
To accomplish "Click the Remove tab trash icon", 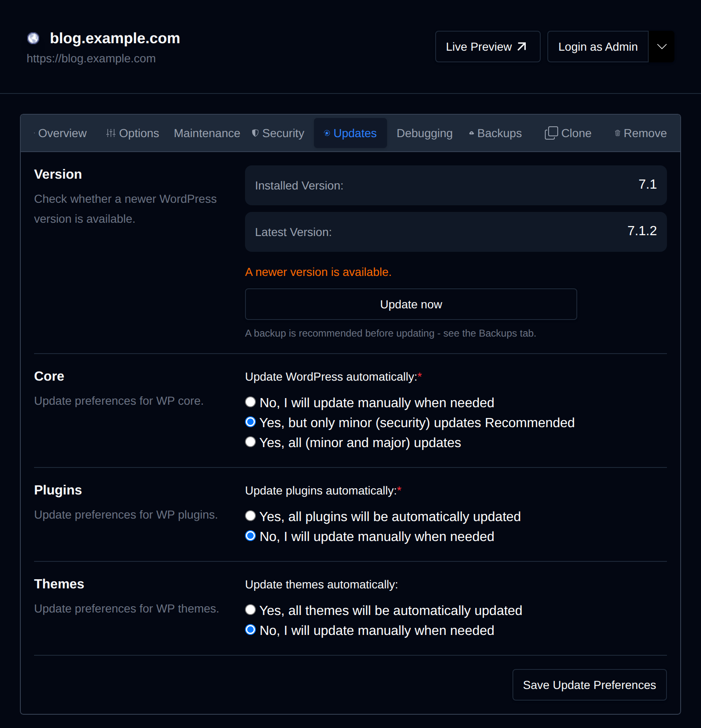I will click(x=618, y=133).
